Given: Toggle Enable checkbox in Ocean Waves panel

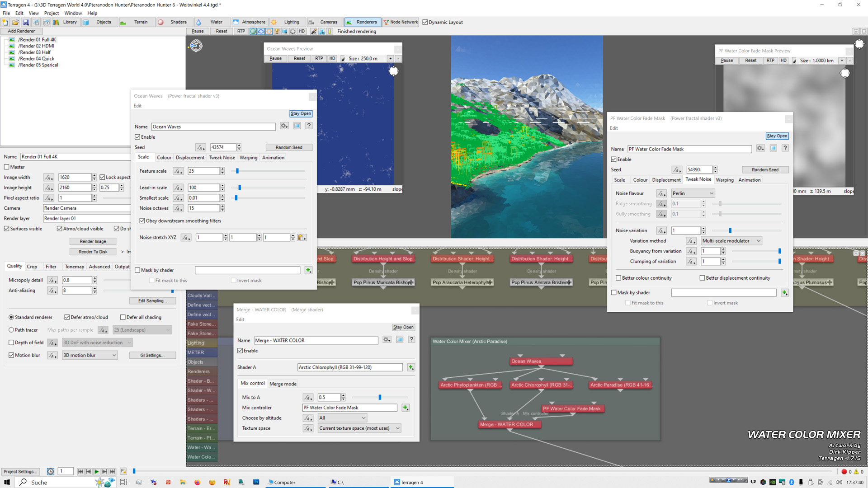Looking at the screenshot, I should (x=137, y=136).
